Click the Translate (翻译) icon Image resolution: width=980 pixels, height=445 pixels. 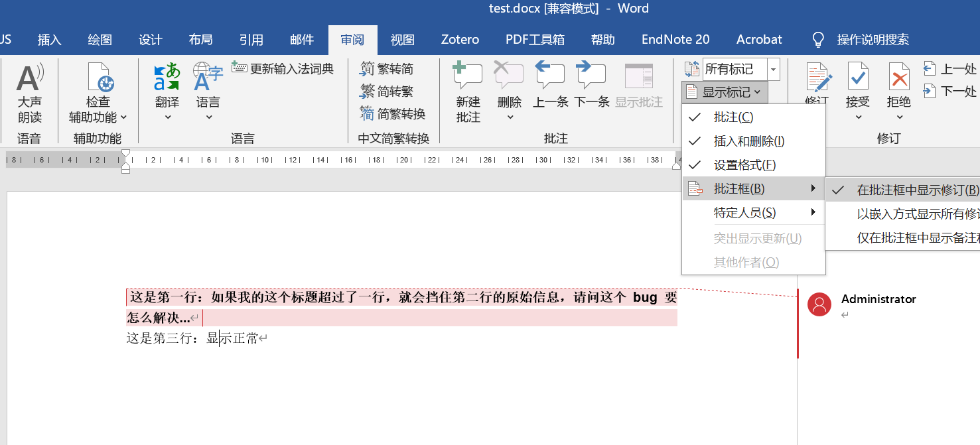click(x=167, y=77)
